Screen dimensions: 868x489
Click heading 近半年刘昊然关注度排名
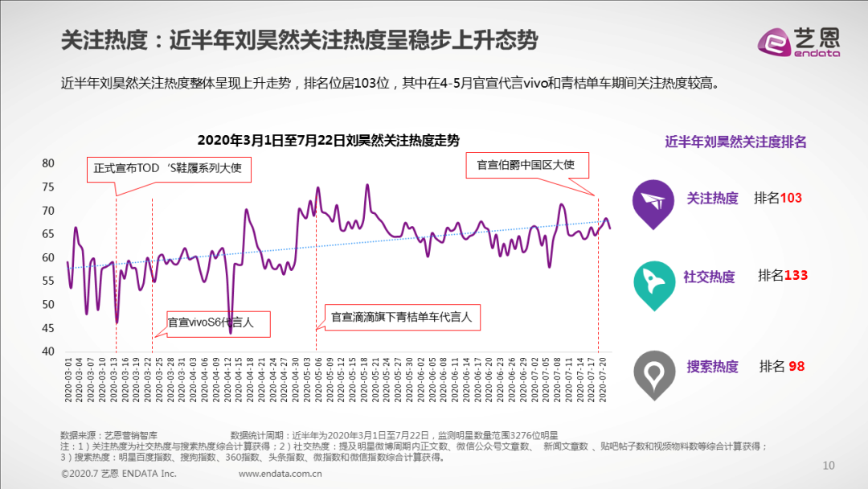pyautogui.click(x=735, y=142)
